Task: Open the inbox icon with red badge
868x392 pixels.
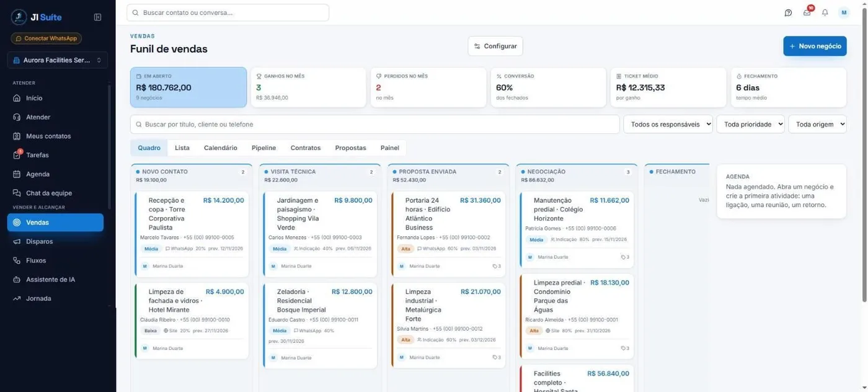Action: (x=807, y=12)
